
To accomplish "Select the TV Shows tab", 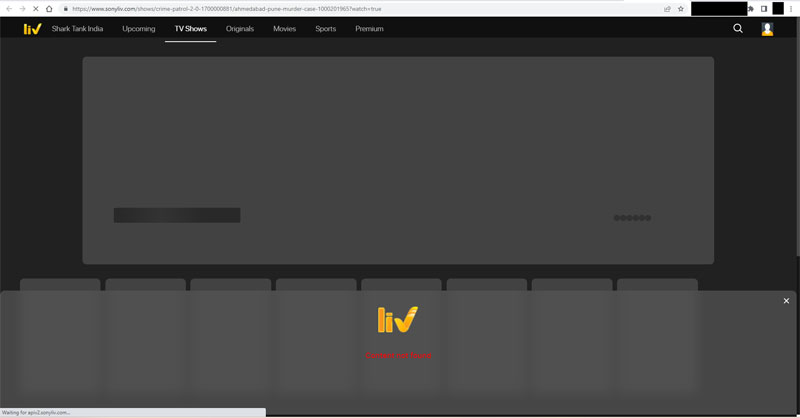I will [190, 29].
